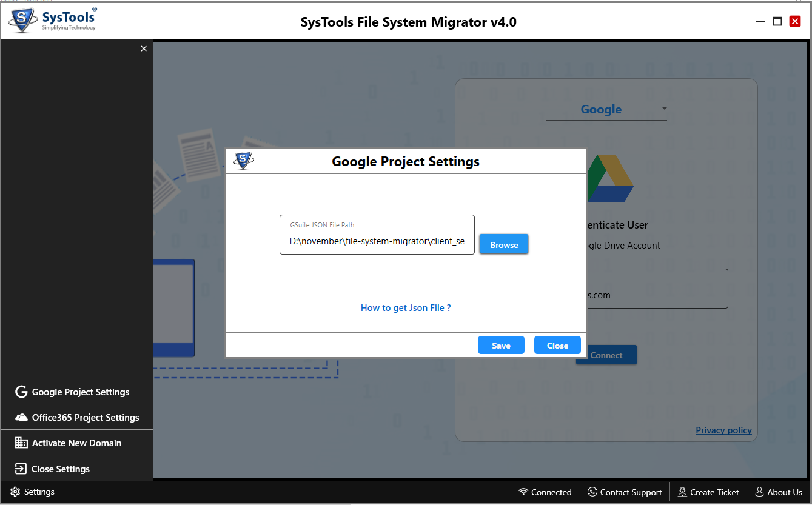This screenshot has height=505, width=812.
Task: Click the SysTools File System Migrator title
Action: pos(409,22)
